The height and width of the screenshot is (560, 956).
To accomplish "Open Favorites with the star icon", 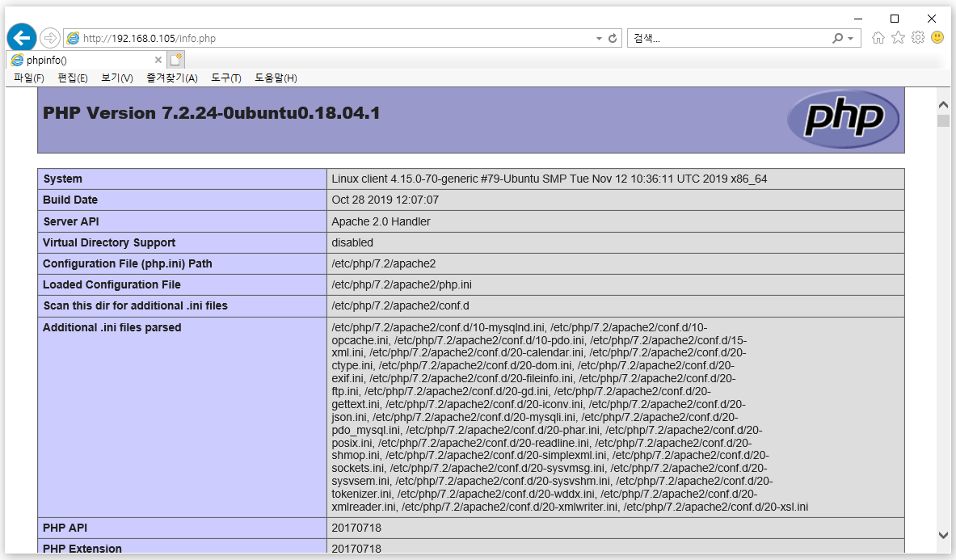I will click(898, 38).
